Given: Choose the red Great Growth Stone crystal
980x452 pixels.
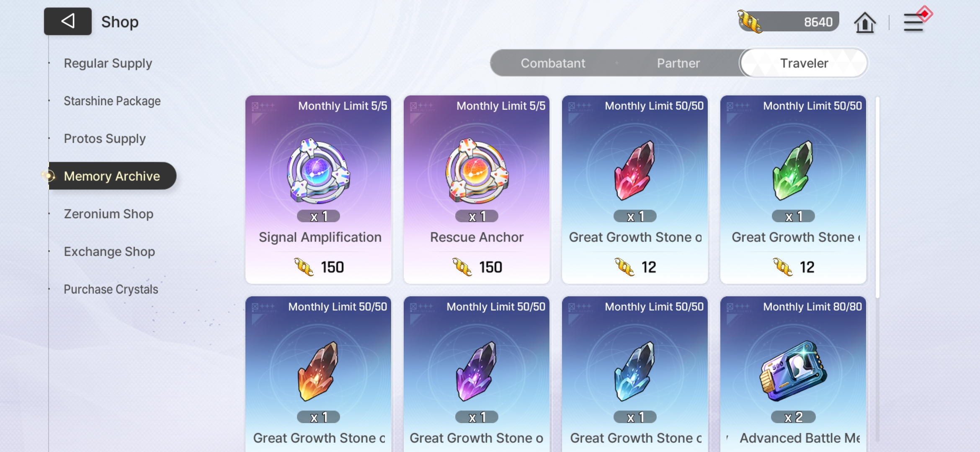Looking at the screenshot, I should click(634, 170).
